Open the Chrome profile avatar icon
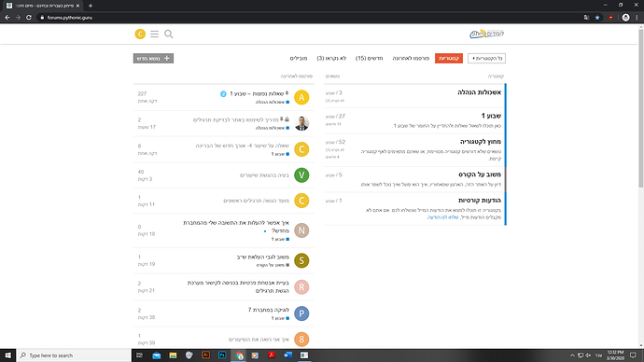 [625, 18]
